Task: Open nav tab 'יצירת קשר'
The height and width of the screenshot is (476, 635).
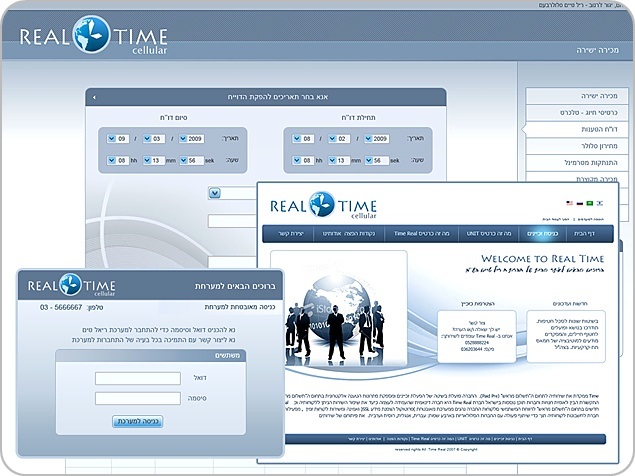Action: (x=290, y=234)
